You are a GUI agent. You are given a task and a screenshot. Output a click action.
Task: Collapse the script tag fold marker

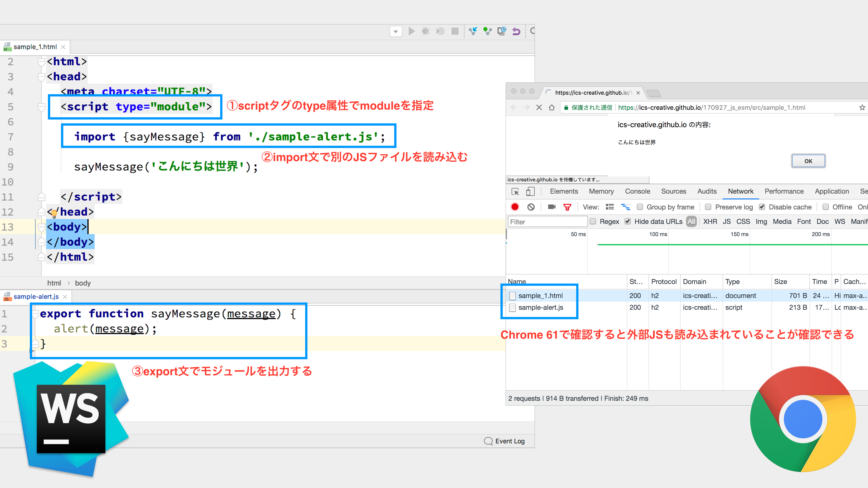(41, 107)
